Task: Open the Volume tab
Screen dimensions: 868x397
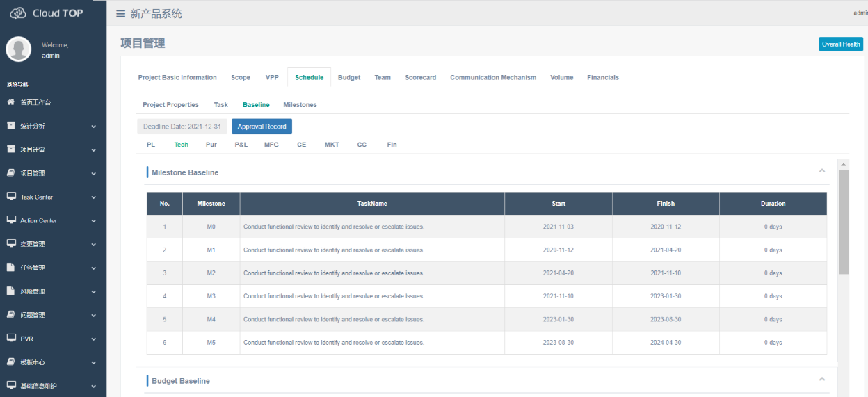Action: click(x=562, y=77)
